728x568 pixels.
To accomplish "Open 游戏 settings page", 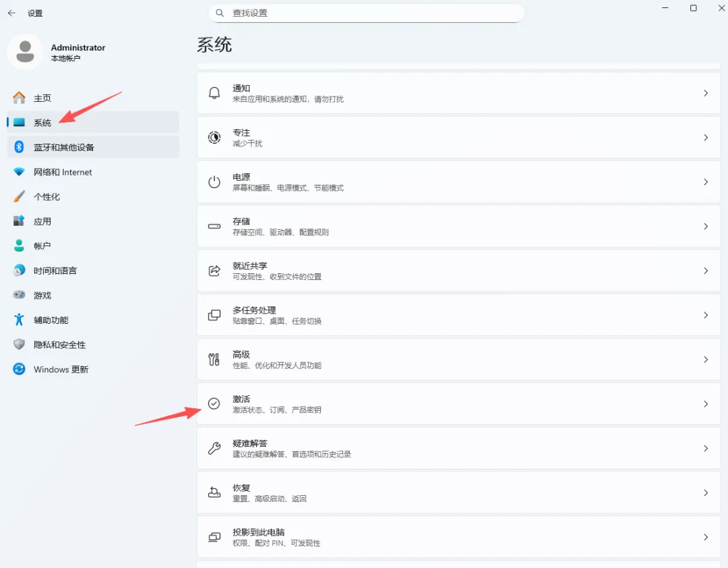I will 93,295.
